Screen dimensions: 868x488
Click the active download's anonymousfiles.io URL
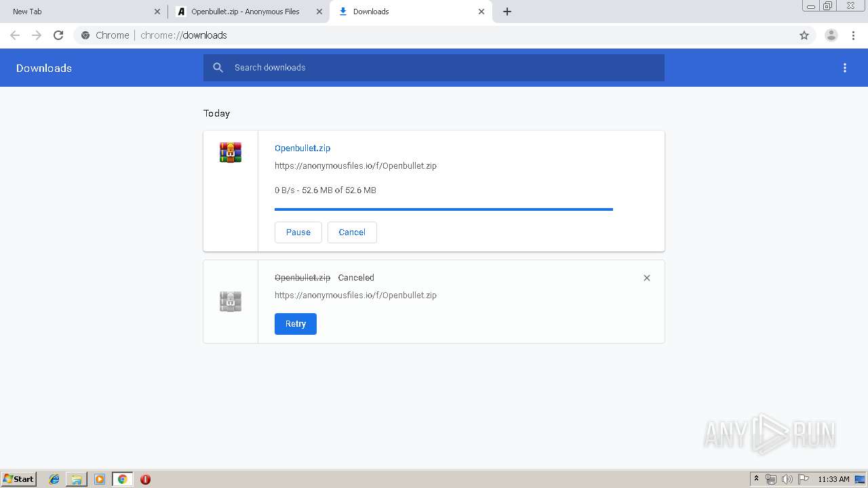pyautogui.click(x=355, y=165)
